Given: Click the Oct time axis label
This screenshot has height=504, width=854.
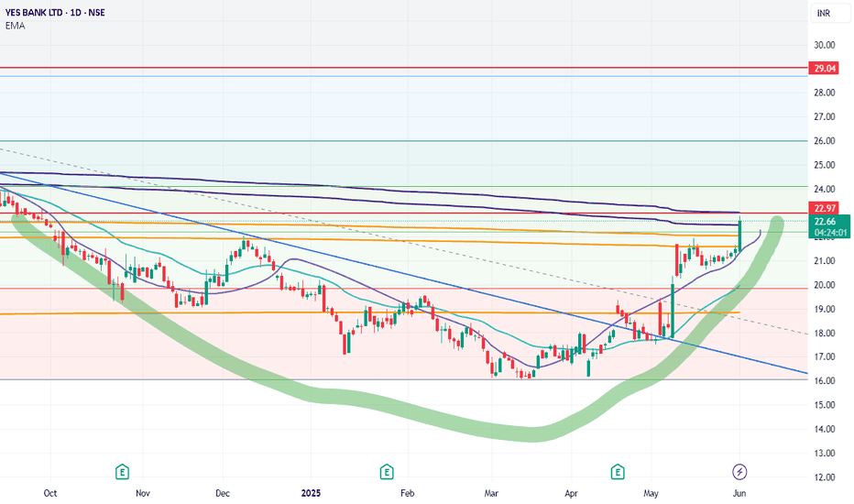Looking at the screenshot, I should (x=50, y=493).
